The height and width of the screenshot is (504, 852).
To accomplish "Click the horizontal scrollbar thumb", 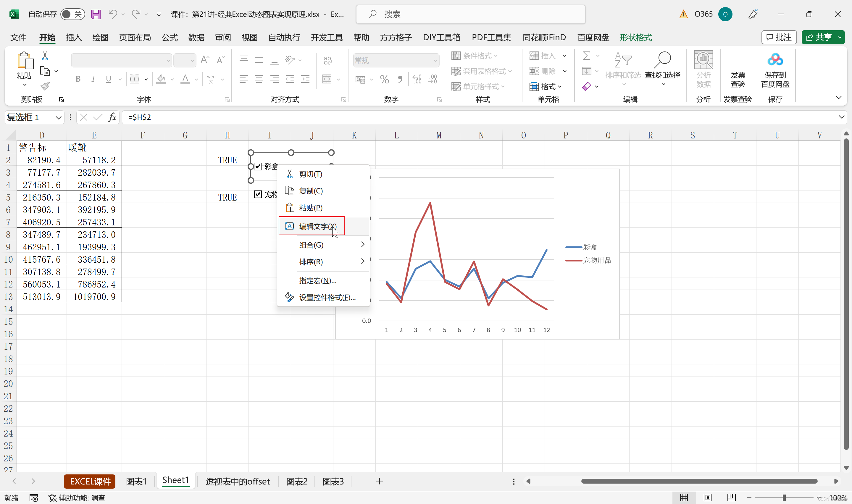I will [699, 481].
